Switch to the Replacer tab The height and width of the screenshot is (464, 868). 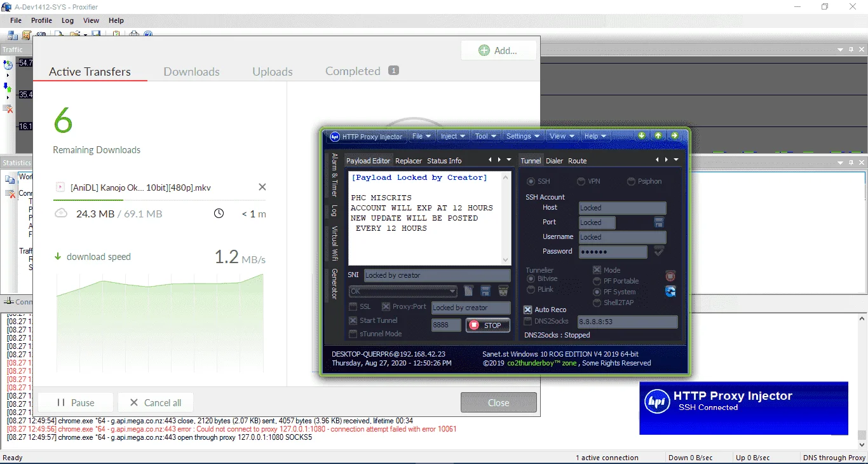(409, 161)
